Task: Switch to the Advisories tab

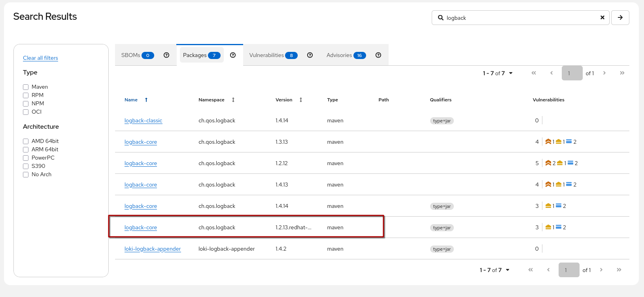Action: point(346,55)
